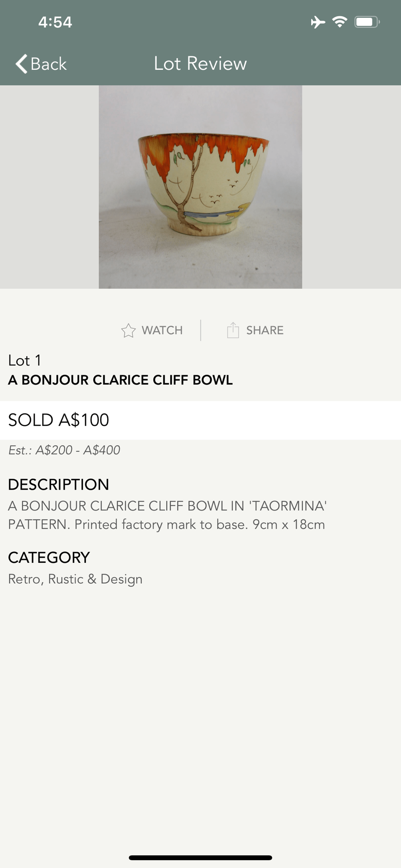Image resolution: width=401 pixels, height=868 pixels.
Task: Click the Watch star icon
Action: click(128, 331)
